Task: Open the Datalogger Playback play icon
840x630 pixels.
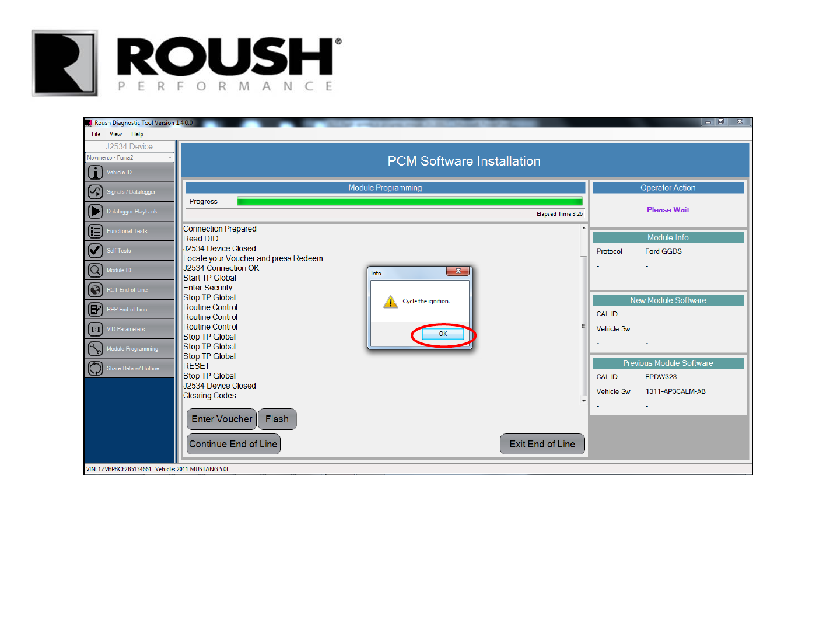Action: [x=95, y=212]
